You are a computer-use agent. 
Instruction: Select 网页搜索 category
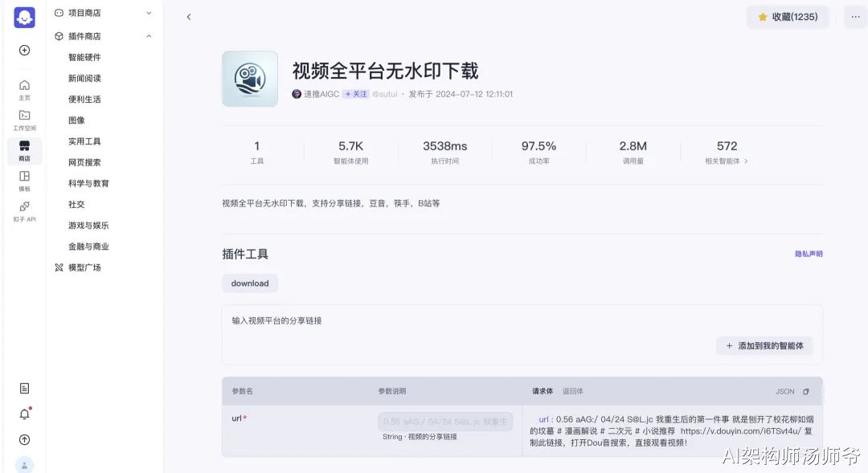(x=84, y=162)
